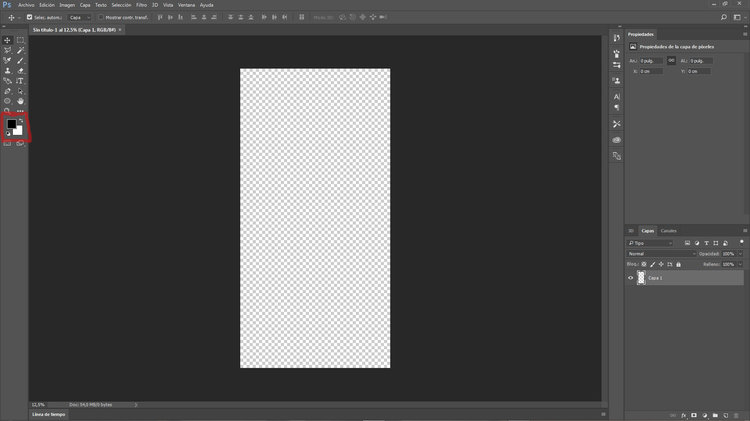The height and width of the screenshot is (421, 750).
Task: Select the Pen tool
Action: tap(7, 91)
